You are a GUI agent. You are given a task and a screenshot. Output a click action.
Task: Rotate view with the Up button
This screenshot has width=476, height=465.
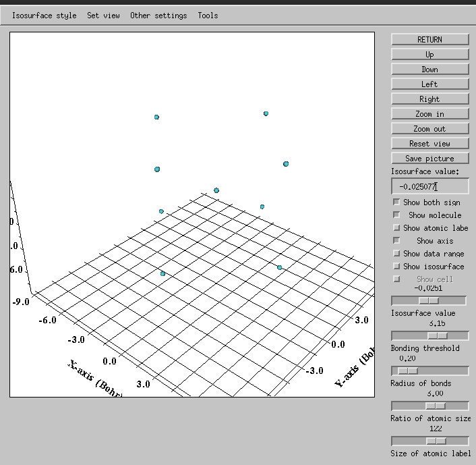coord(430,55)
